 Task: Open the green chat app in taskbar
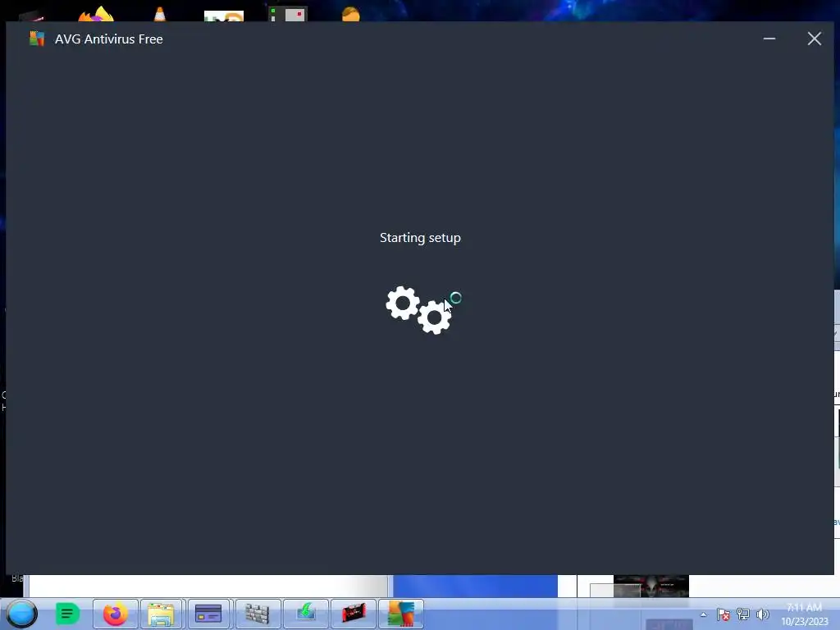click(67, 614)
